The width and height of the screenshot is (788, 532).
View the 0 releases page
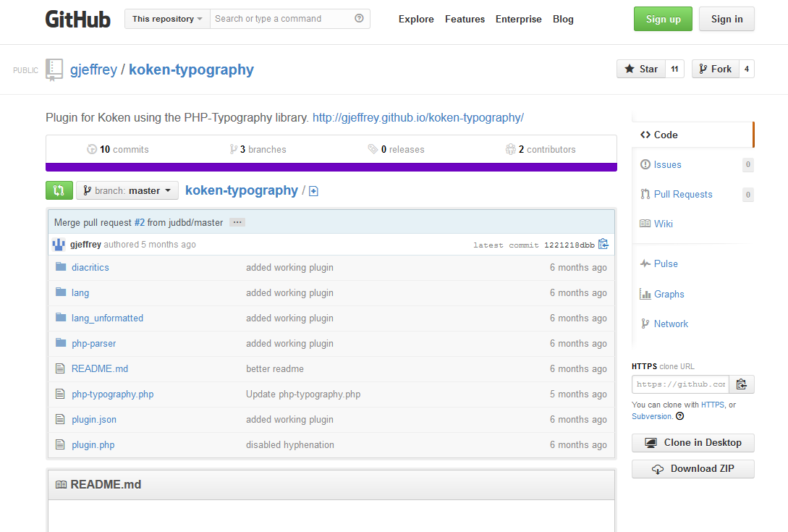point(396,149)
